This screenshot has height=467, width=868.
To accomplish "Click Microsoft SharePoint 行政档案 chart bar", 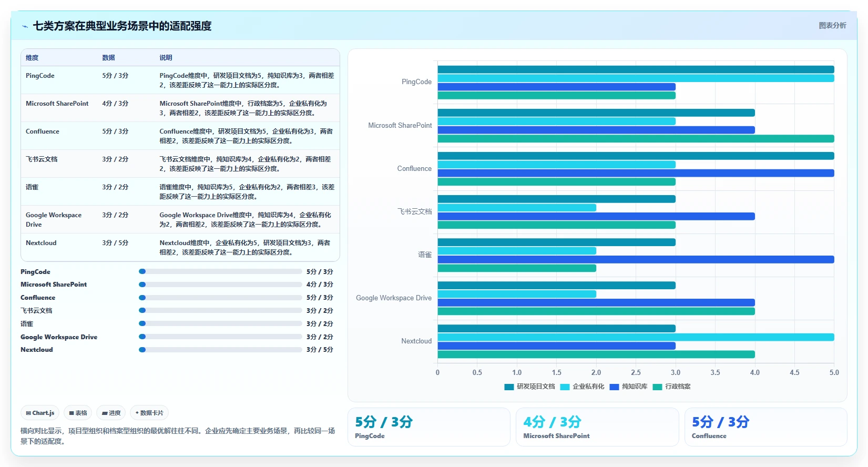I will pyautogui.click(x=636, y=139).
